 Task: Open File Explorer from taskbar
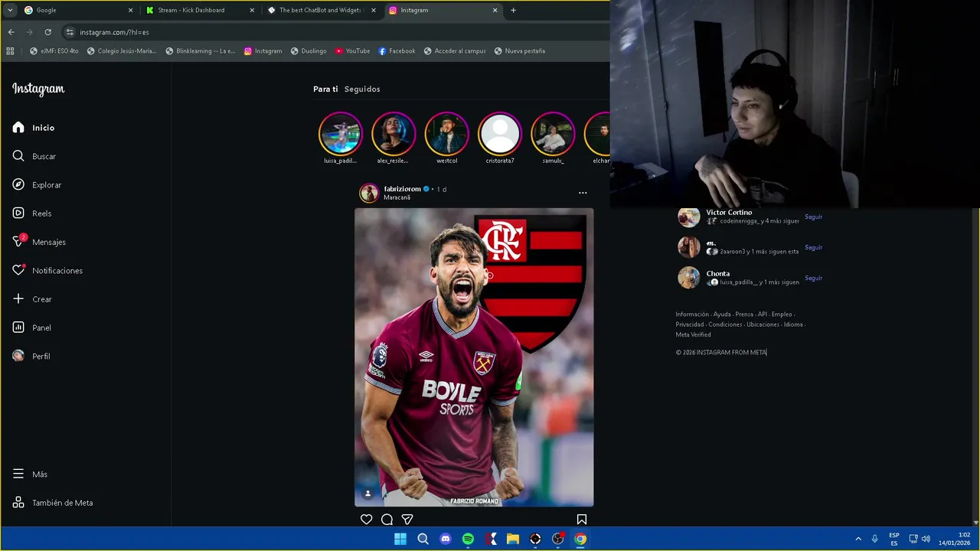[x=513, y=540]
